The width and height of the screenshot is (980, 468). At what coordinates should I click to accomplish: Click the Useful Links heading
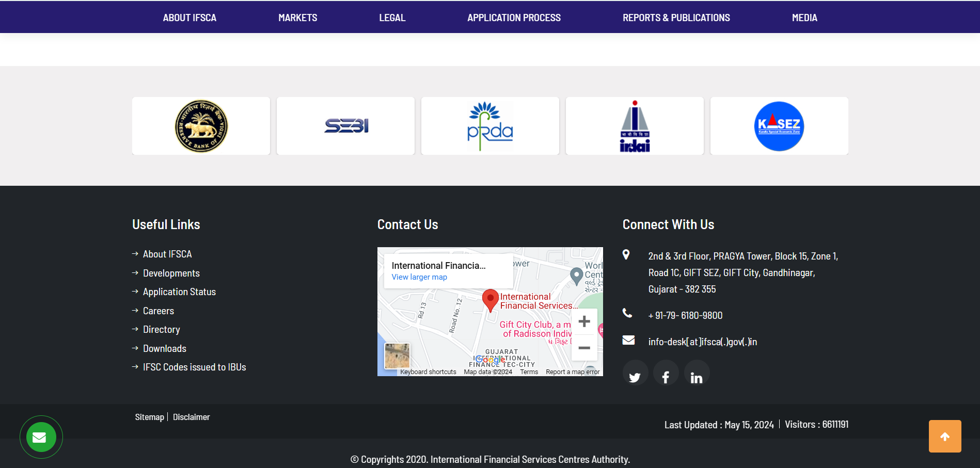pyautogui.click(x=166, y=224)
